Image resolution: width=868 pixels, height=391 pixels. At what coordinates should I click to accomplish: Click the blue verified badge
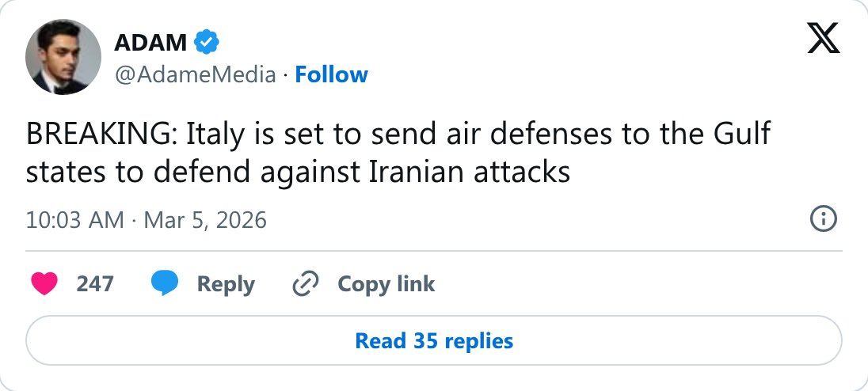tap(207, 43)
